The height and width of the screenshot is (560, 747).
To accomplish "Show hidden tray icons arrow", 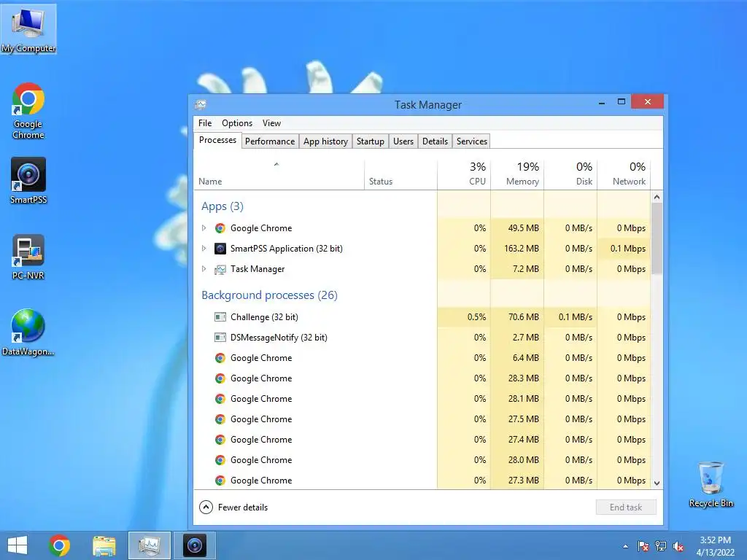I will pyautogui.click(x=625, y=546).
